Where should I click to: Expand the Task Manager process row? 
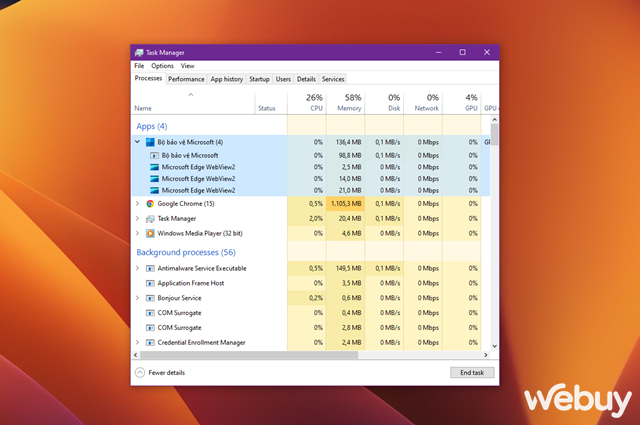138,218
